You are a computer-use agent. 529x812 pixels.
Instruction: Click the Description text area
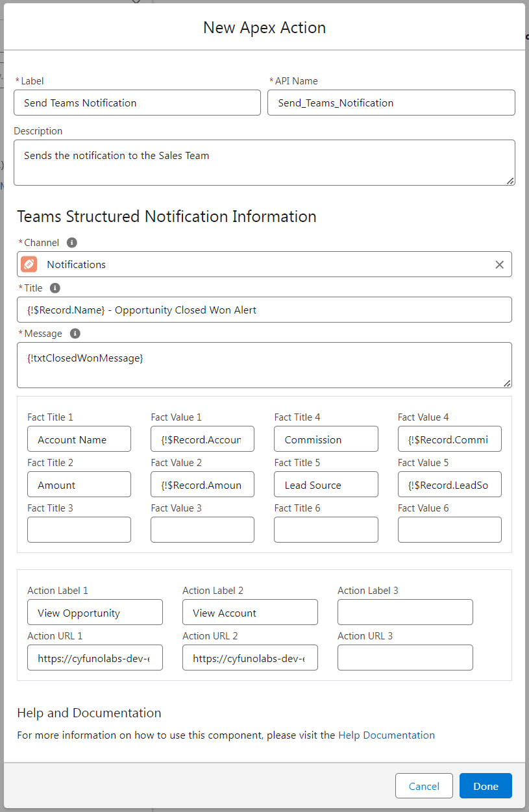(x=264, y=162)
